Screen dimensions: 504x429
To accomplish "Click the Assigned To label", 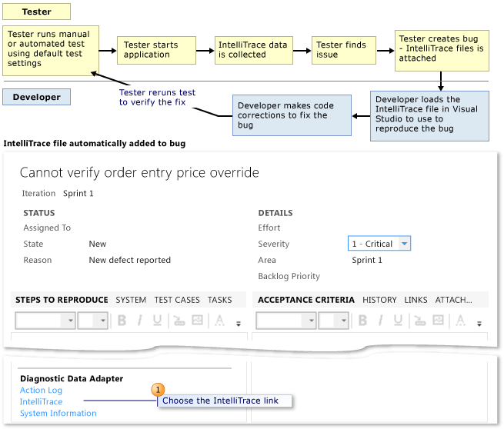I will [x=47, y=228].
